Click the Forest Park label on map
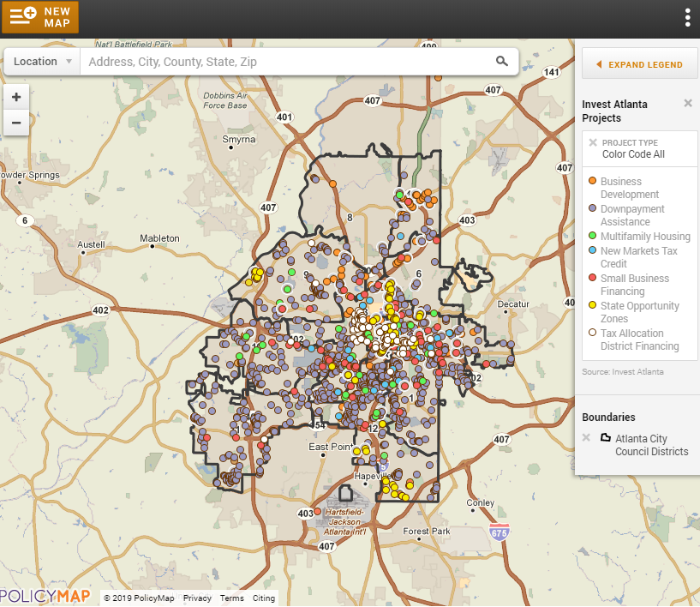This screenshot has width=700, height=607. (x=427, y=532)
